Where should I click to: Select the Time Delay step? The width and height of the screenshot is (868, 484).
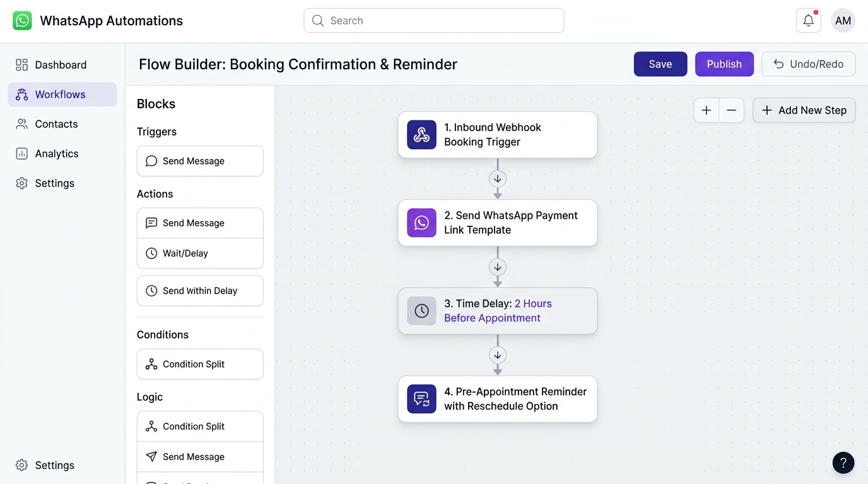498,311
